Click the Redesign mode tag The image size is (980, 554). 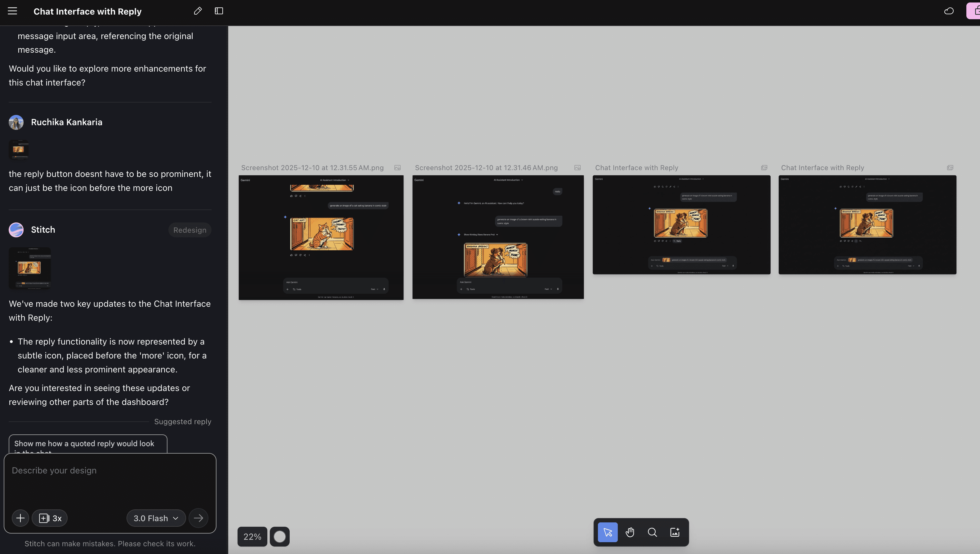pos(189,230)
